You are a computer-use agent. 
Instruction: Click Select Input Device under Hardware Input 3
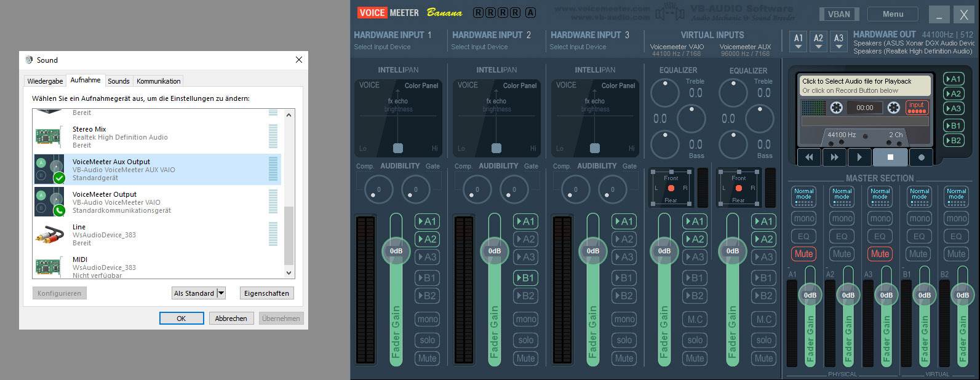pyautogui.click(x=578, y=47)
